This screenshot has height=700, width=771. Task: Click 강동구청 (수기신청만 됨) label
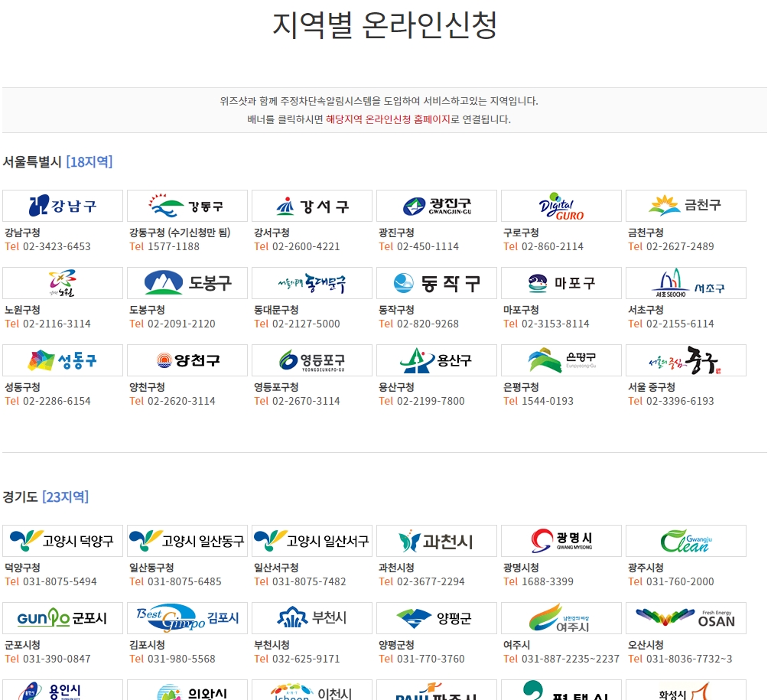[180, 233]
